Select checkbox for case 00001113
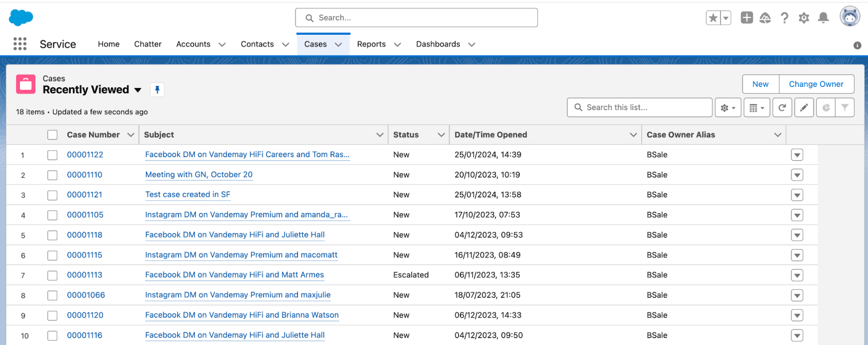Image resolution: width=868 pixels, height=345 pixels. point(53,275)
